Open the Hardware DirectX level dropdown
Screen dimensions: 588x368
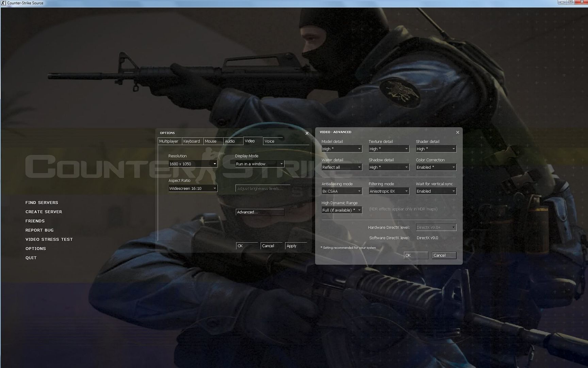tap(436, 227)
